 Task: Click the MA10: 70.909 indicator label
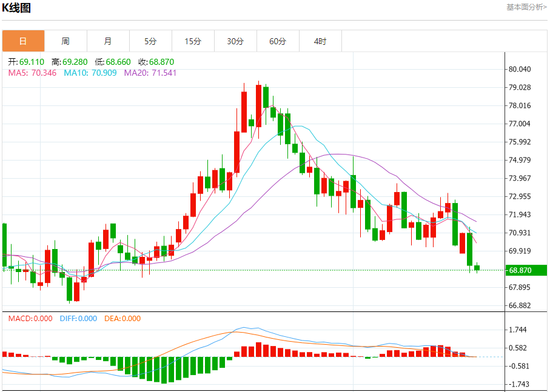click(90, 73)
